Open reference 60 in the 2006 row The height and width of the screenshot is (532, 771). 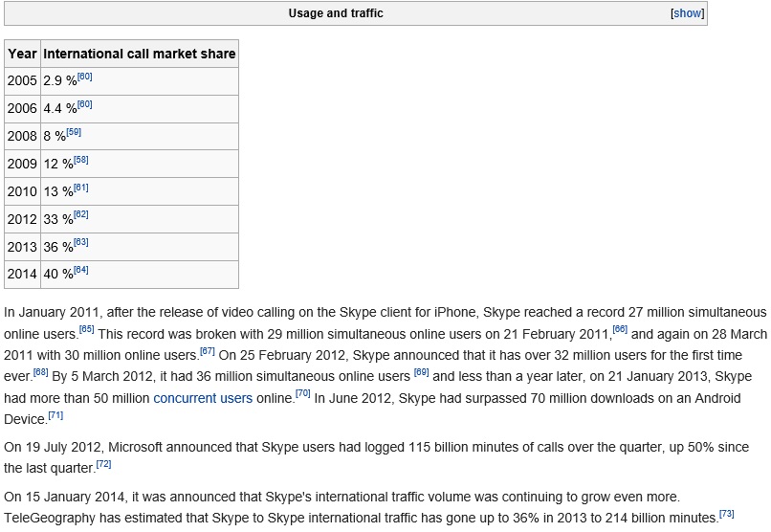(x=84, y=104)
